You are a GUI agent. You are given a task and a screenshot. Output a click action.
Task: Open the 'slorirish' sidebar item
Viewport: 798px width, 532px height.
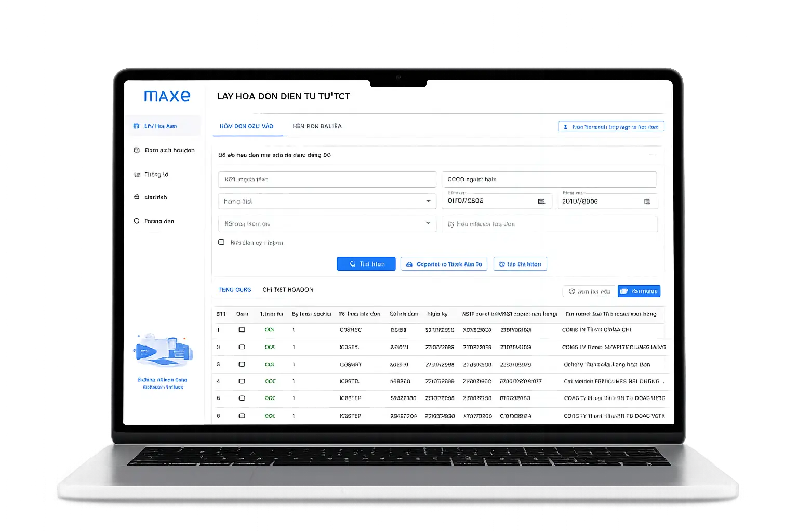[151, 197]
